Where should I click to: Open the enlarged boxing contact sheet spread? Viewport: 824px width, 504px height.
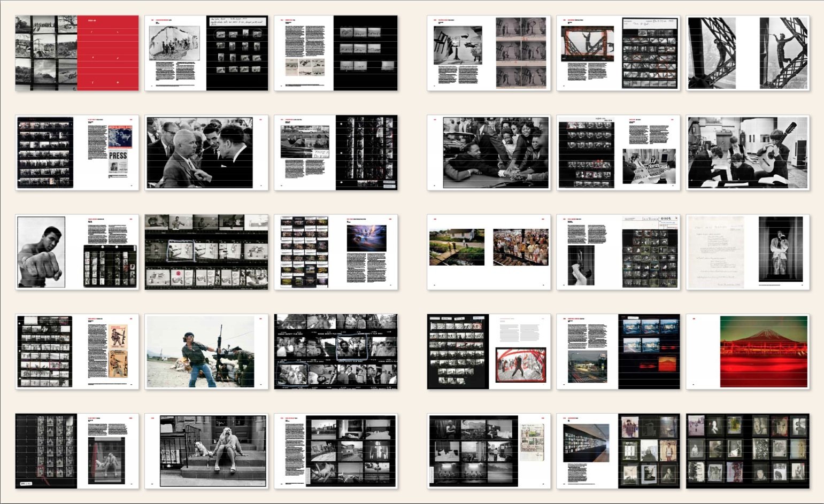point(206,252)
